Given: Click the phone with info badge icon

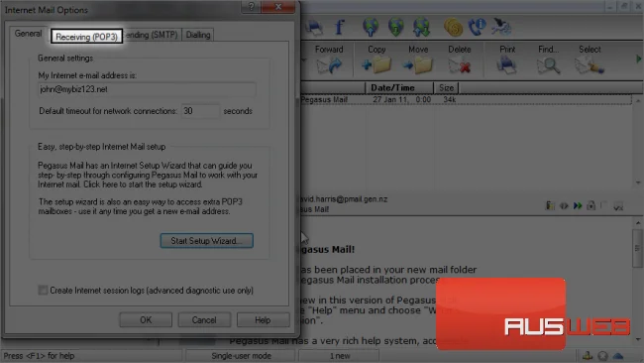Looking at the screenshot, I should point(477,27).
